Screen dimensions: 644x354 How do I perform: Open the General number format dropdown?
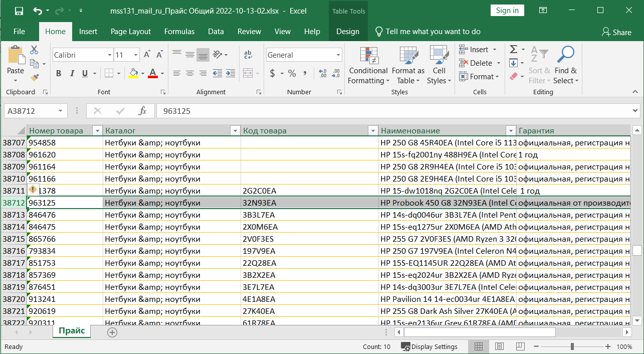coord(338,55)
